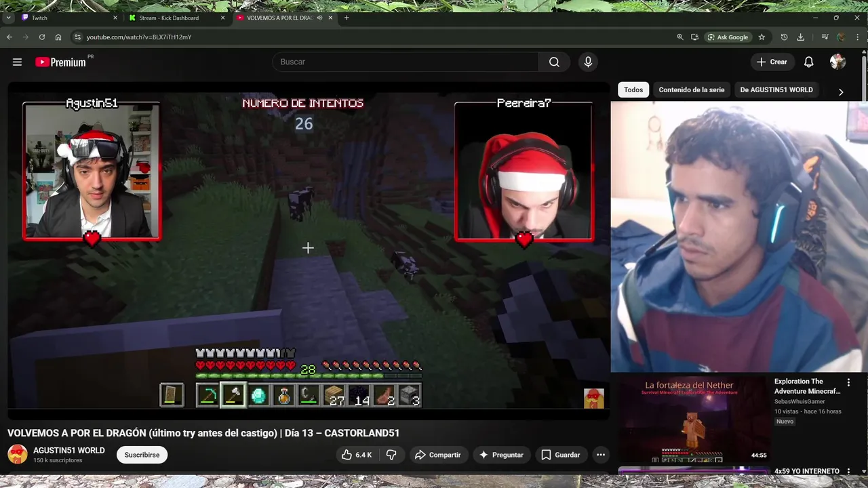Click 10 vistas - hace 16 horas text
The width and height of the screenshot is (868, 488).
click(808, 411)
